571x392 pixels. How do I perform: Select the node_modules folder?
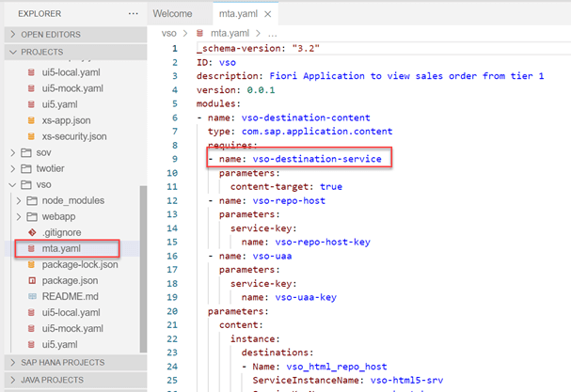(x=73, y=200)
